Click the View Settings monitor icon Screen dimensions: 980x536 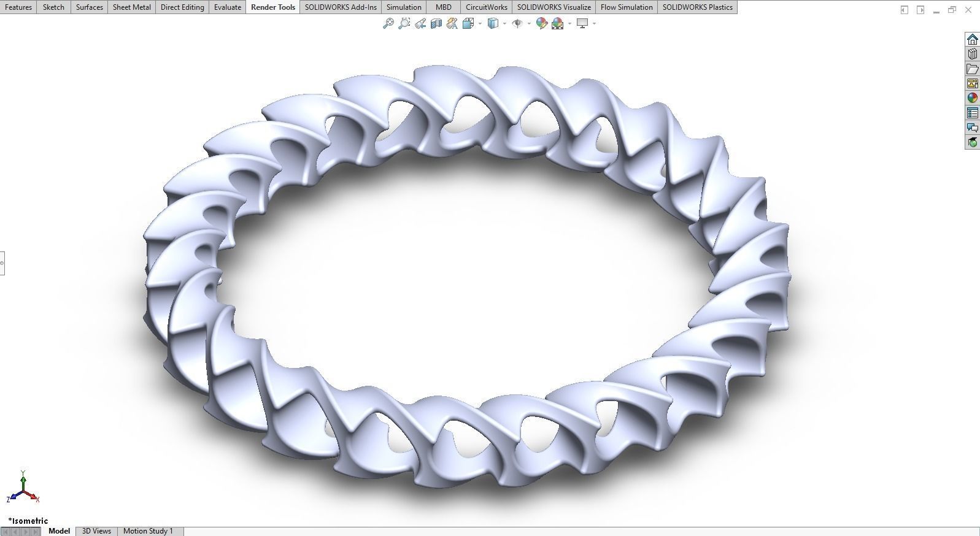(x=582, y=23)
